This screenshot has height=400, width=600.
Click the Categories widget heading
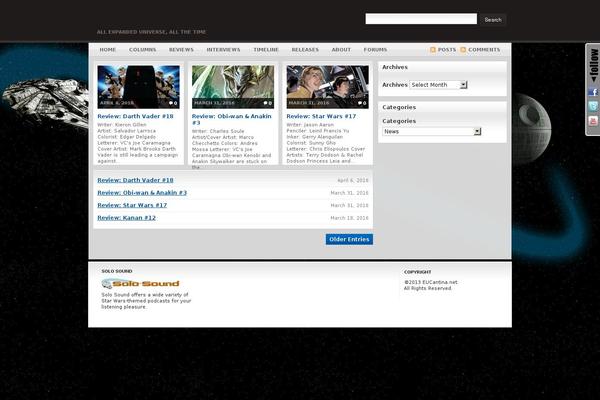click(399, 107)
